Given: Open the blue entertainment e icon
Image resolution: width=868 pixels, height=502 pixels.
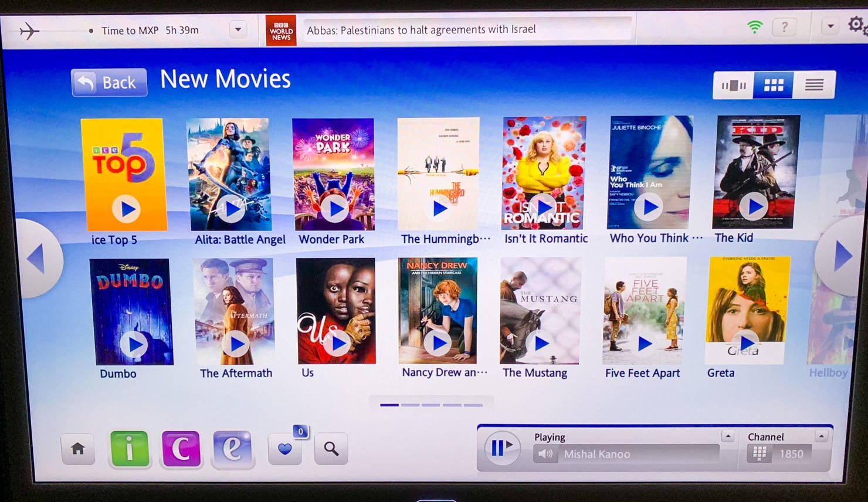Looking at the screenshot, I should 233,449.
